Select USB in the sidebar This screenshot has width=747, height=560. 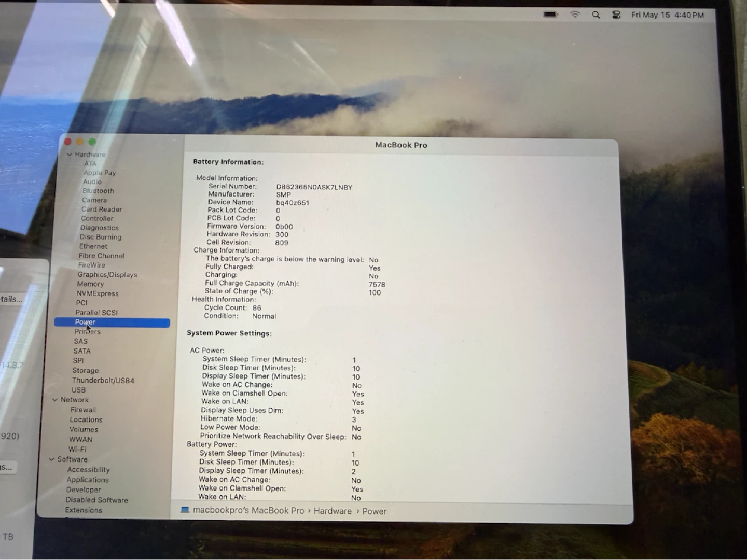(x=78, y=390)
